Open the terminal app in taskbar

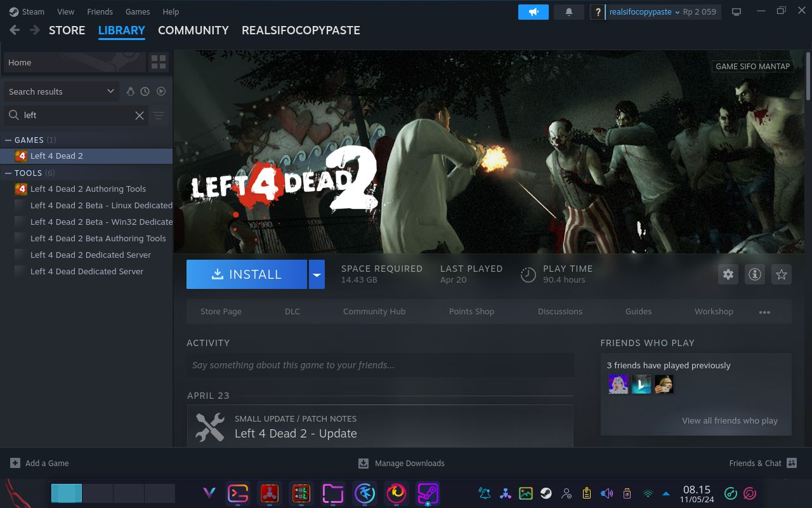[x=238, y=493]
